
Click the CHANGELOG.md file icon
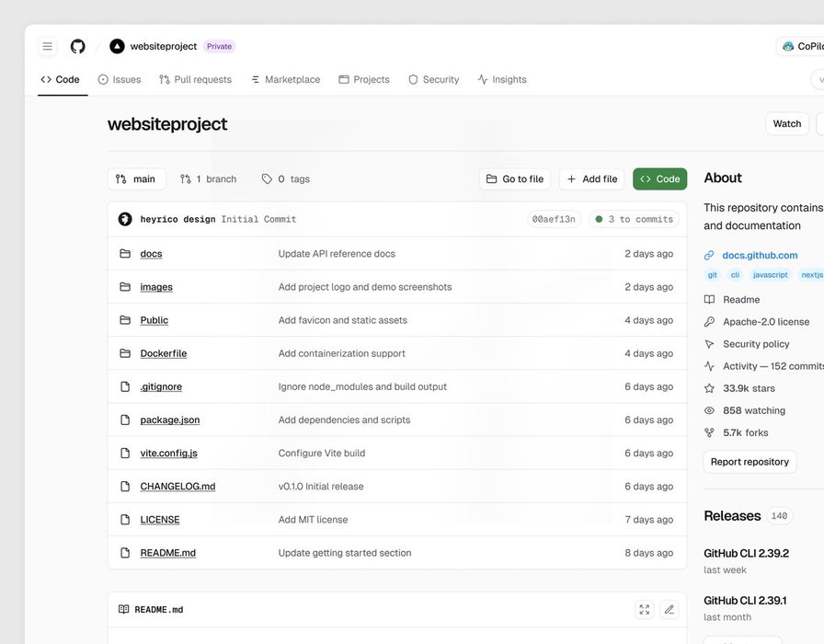(125, 487)
